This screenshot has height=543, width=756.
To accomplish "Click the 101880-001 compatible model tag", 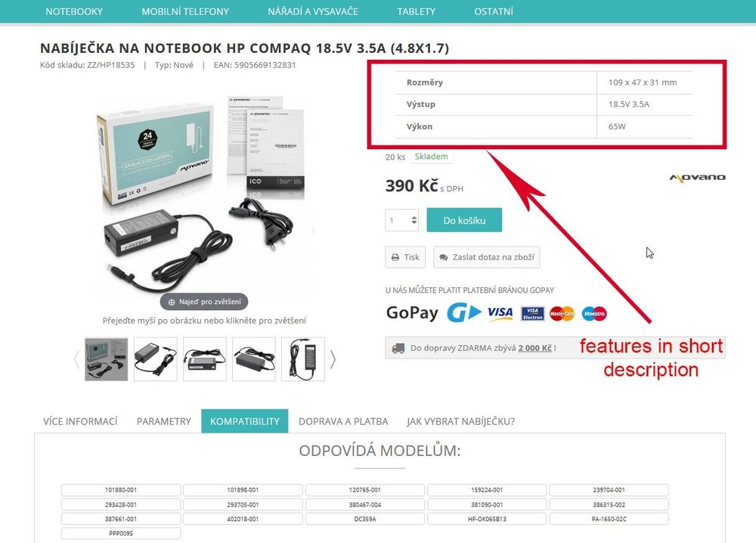I will click(121, 490).
